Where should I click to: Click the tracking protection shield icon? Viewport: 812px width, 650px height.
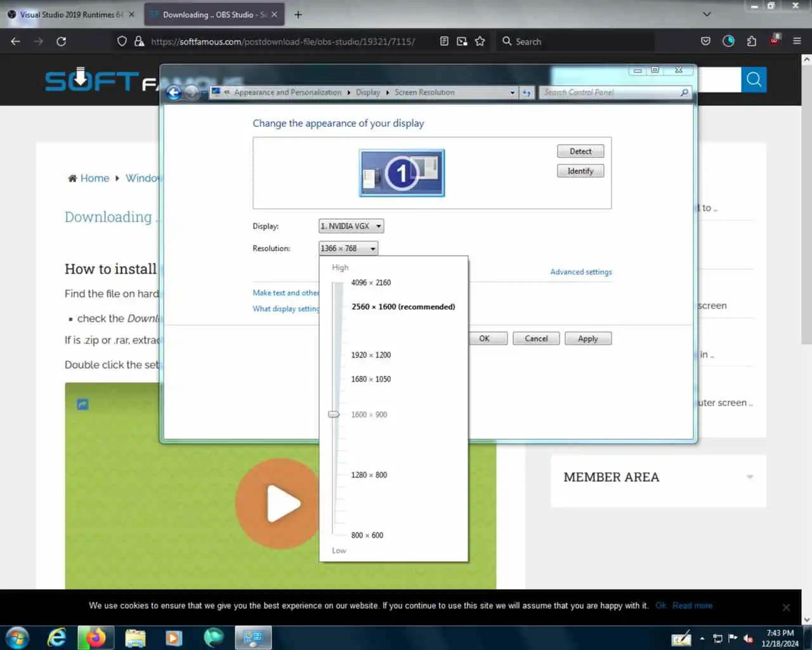pos(122,41)
